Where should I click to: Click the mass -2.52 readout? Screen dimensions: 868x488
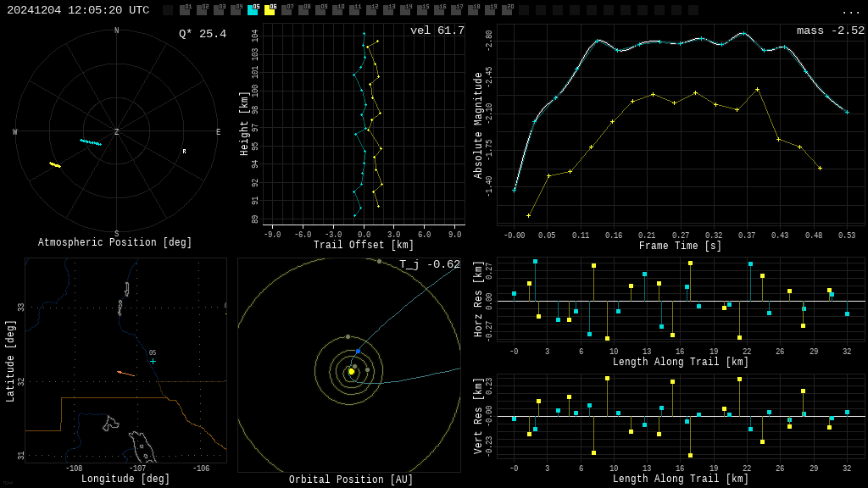pyautogui.click(x=831, y=30)
